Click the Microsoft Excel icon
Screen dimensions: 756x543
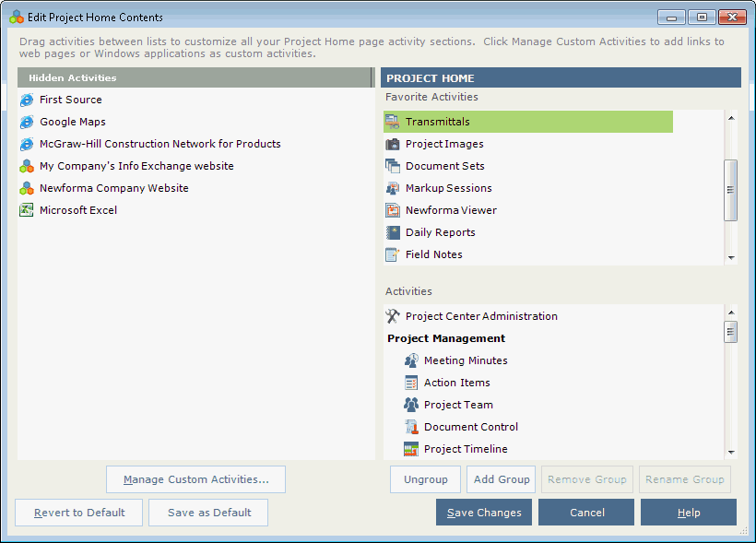27,210
